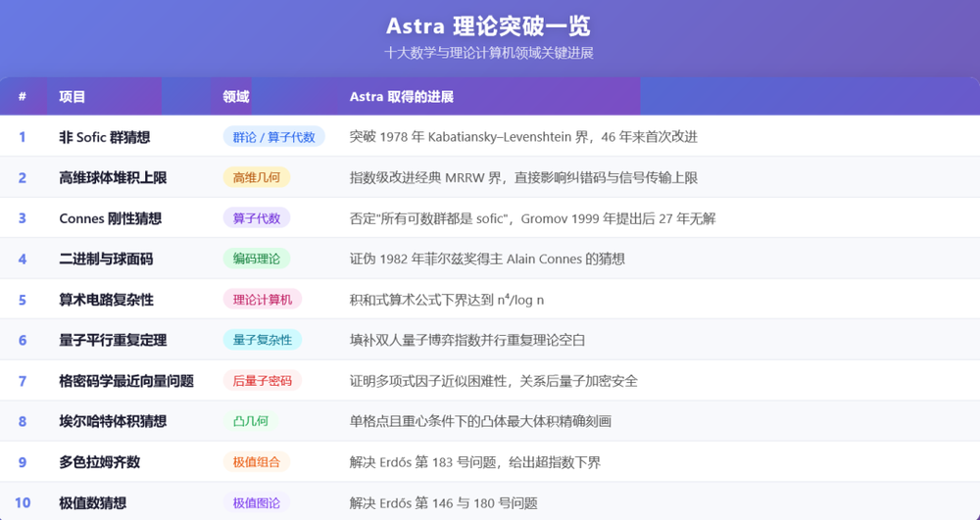Click the Gromov 1999 progress text
The height and width of the screenshot is (520, 980).
tap(532, 217)
